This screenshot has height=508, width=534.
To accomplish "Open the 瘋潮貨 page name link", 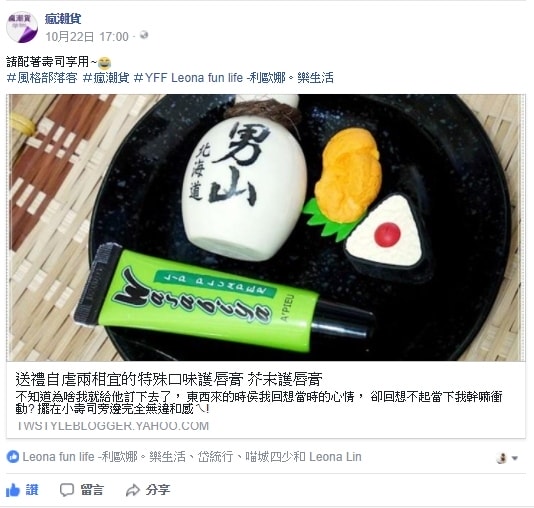I will click(x=63, y=18).
